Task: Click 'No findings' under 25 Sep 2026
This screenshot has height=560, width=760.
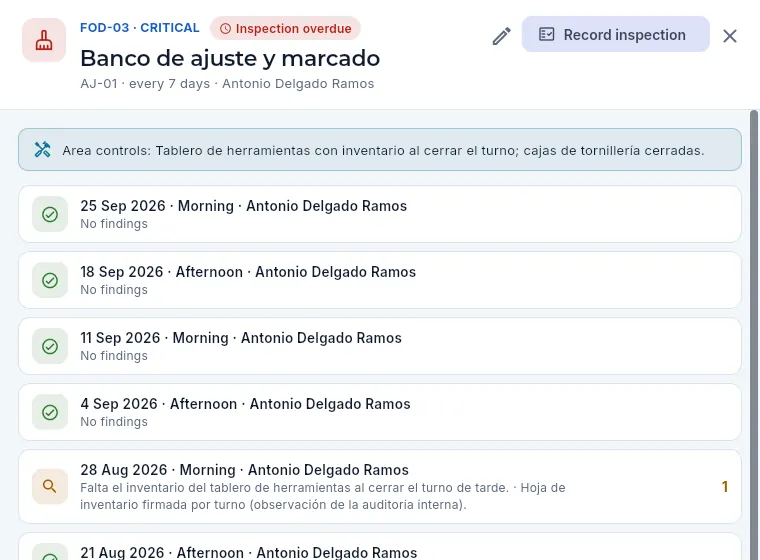Action: click(x=114, y=224)
